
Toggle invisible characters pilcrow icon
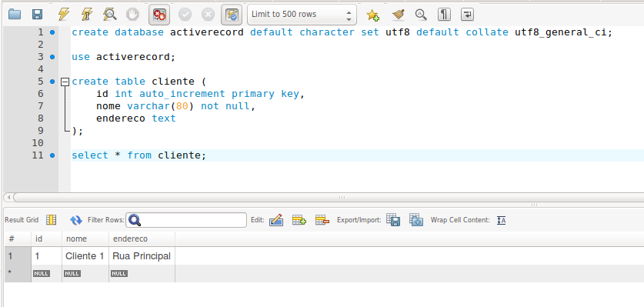[x=444, y=15]
